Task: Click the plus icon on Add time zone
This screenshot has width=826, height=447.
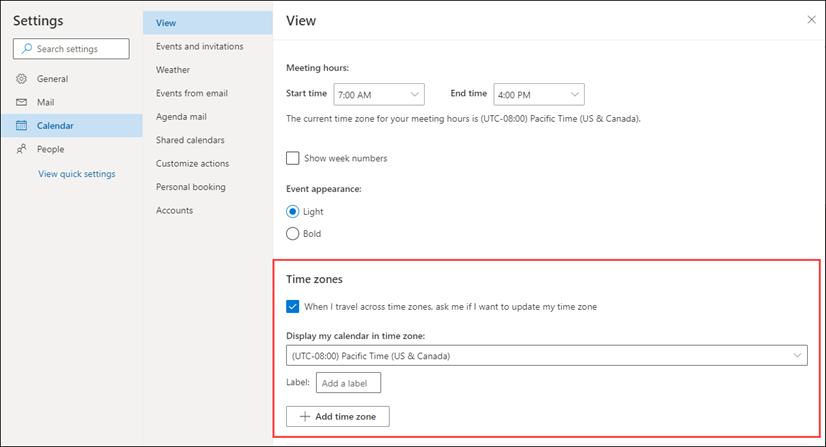Action: (x=304, y=416)
